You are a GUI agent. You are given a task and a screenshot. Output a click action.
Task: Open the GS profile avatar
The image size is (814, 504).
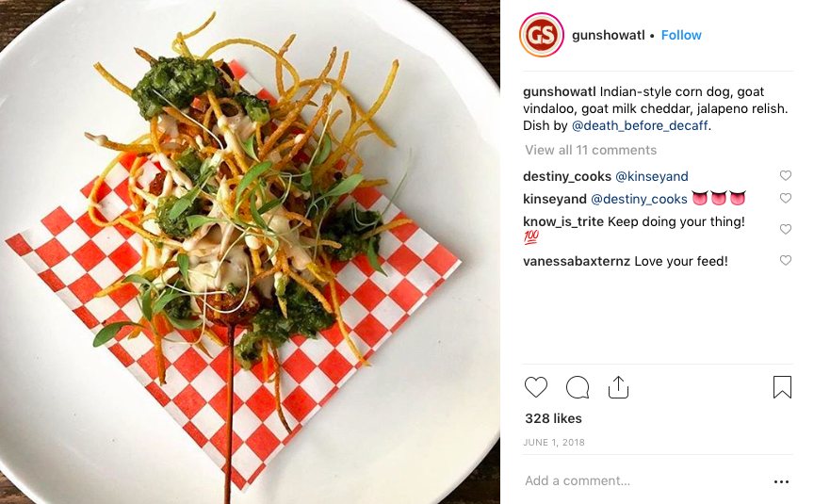tap(542, 35)
